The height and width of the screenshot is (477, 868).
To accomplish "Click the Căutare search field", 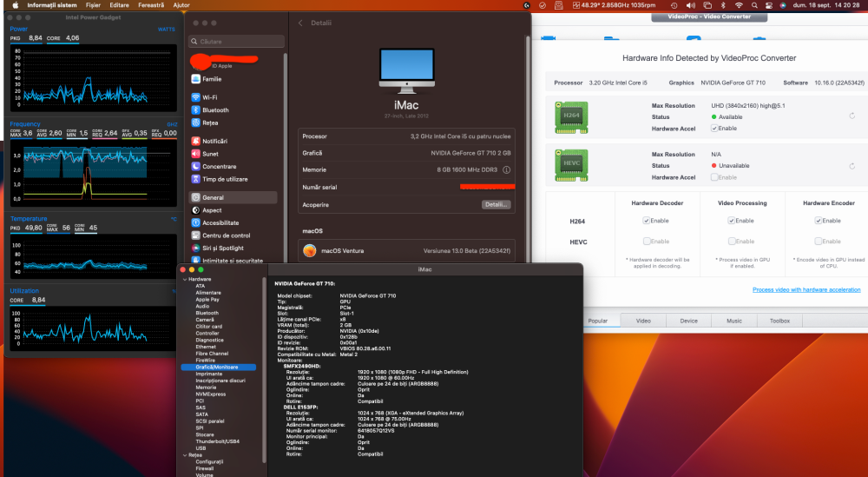I will pyautogui.click(x=236, y=42).
